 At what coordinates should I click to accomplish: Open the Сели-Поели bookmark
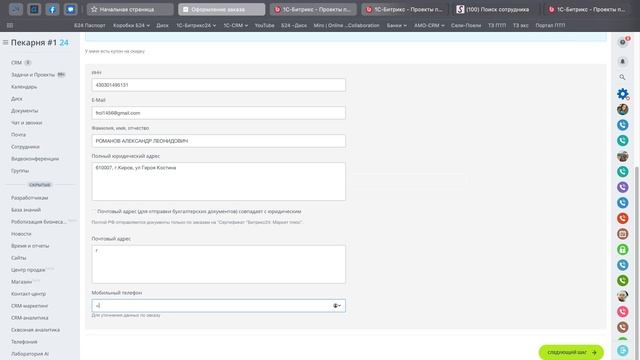click(466, 25)
